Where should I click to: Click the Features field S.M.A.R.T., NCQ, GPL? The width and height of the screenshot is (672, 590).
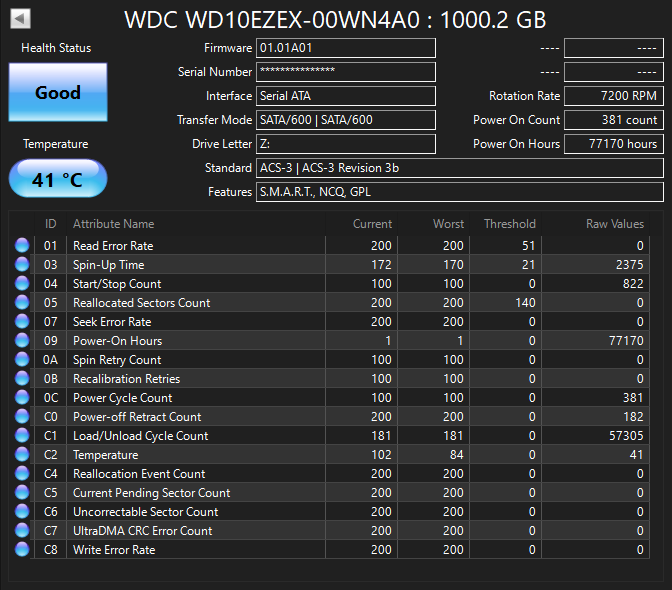[460, 192]
